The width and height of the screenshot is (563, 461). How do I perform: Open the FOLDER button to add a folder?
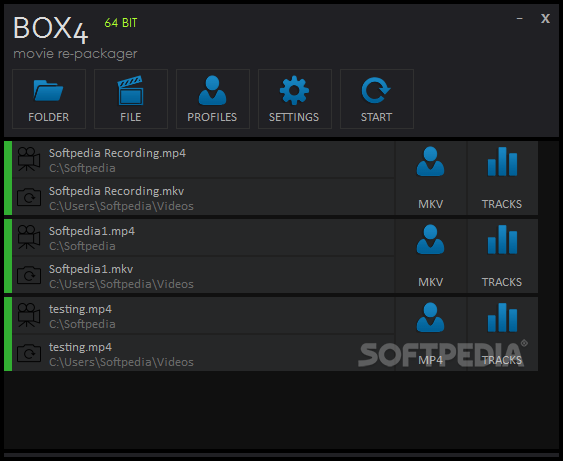coord(49,99)
